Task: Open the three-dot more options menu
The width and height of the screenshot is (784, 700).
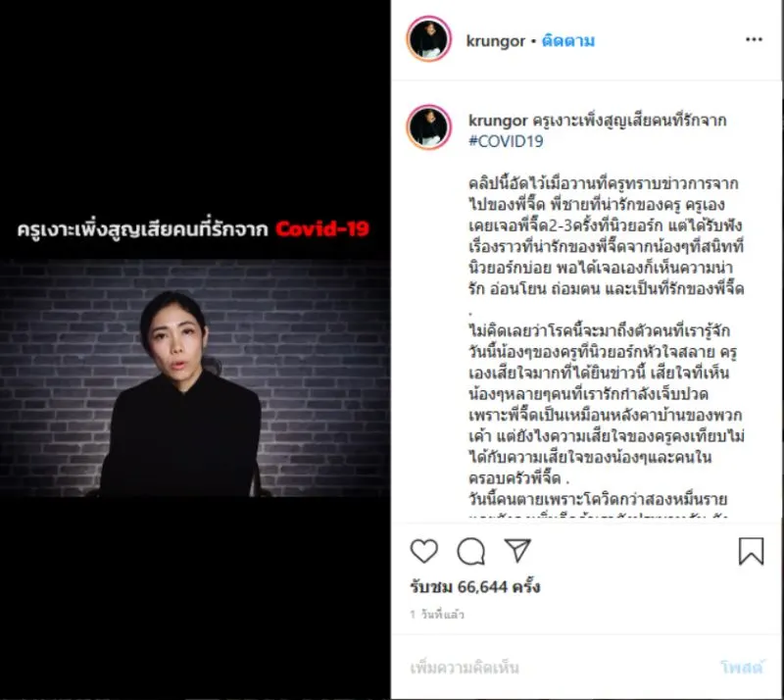Action: pos(754,39)
